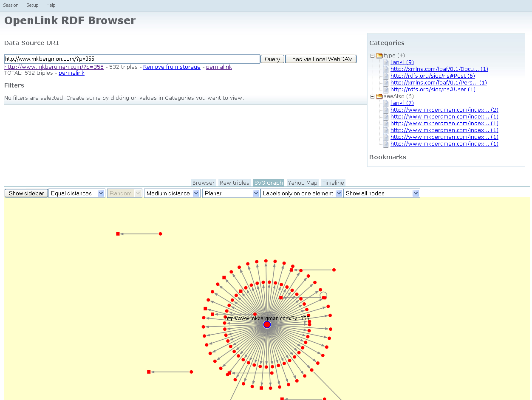
Task: Click the seeAlso category folder icon
Action: coord(379,96)
